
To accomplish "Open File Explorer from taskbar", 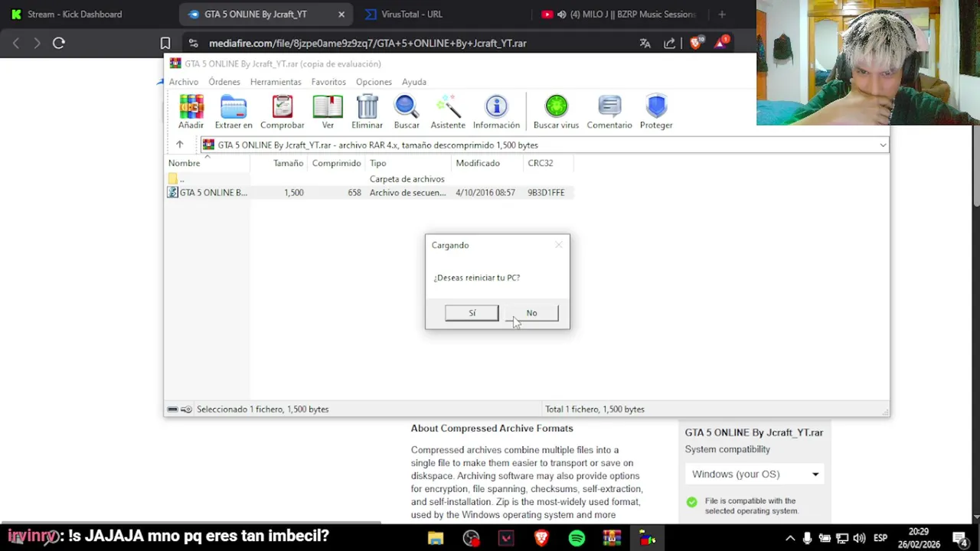I will pyautogui.click(x=436, y=538).
